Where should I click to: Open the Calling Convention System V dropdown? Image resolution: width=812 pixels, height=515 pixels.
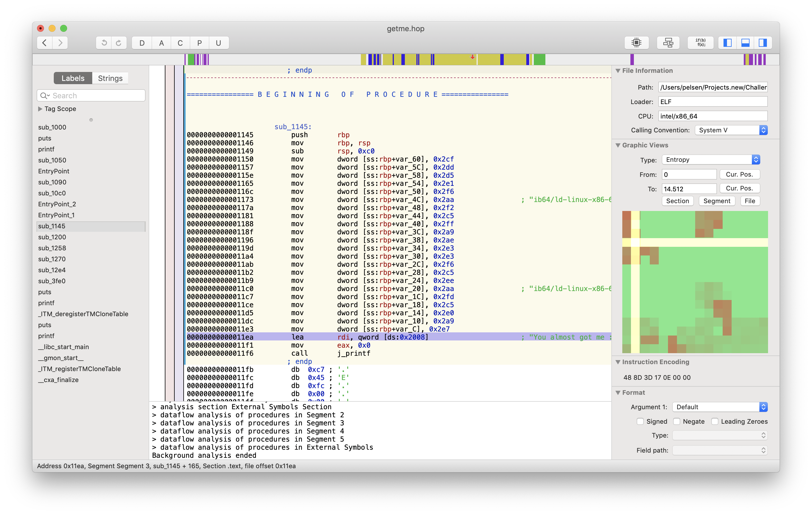pyautogui.click(x=731, y=130)
